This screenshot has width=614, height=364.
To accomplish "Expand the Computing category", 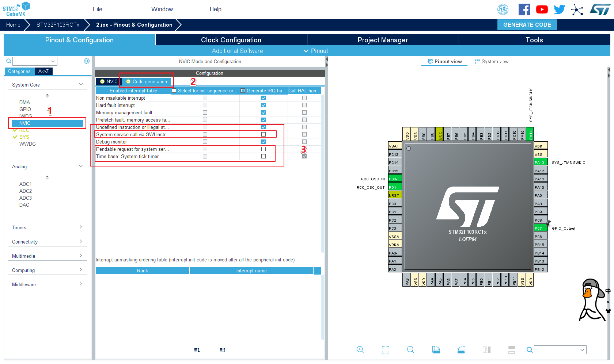I will [81, 270].
